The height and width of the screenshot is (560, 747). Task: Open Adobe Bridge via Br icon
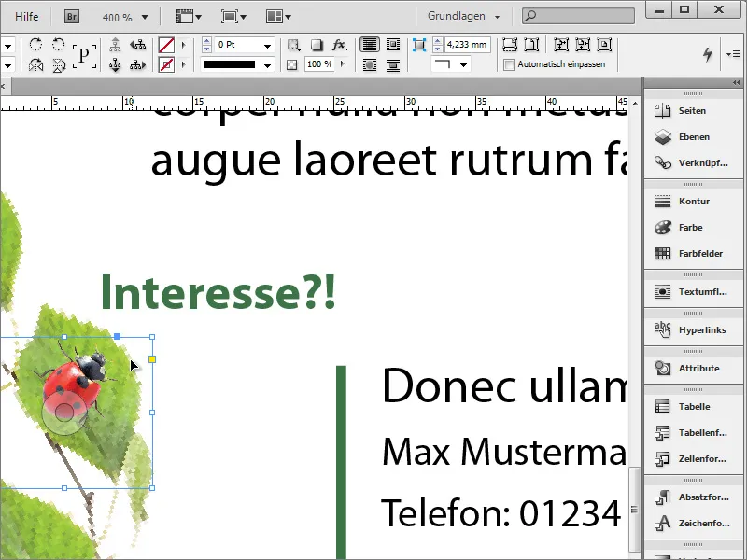coord(72,17)
